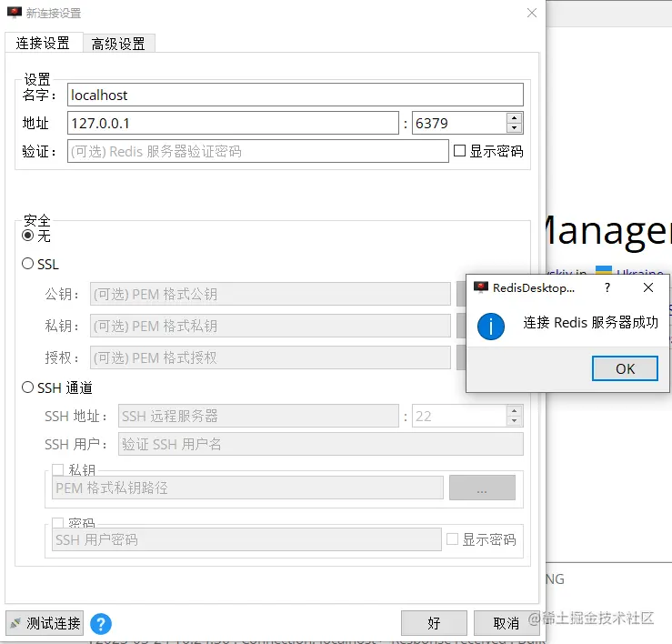Decrease SSH port 22 with down arrow
Viewport: 672px width, 644px height.
pyautogui.click(x=515, y=421)
